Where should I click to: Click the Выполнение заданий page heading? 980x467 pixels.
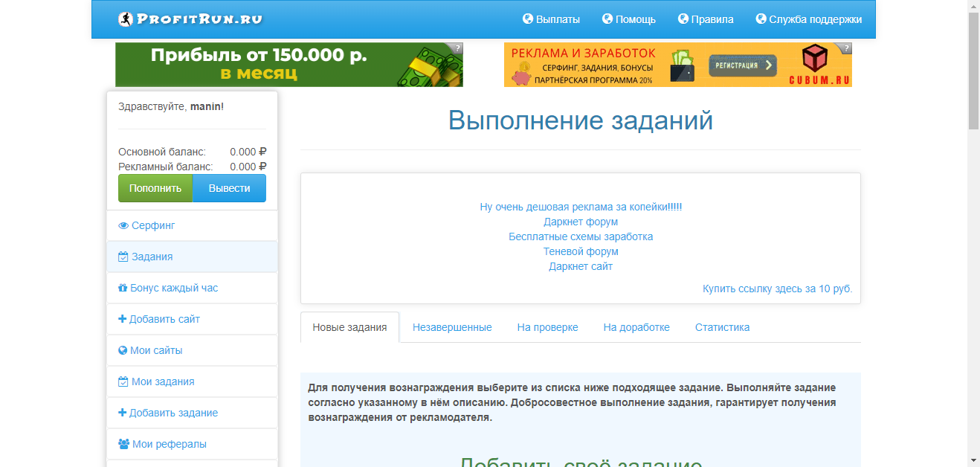581,120
